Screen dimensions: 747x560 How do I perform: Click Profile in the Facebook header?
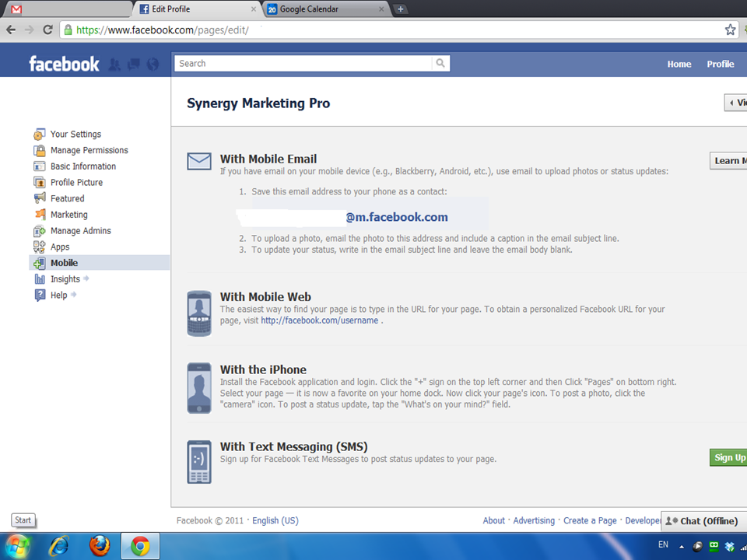point(720,65)
